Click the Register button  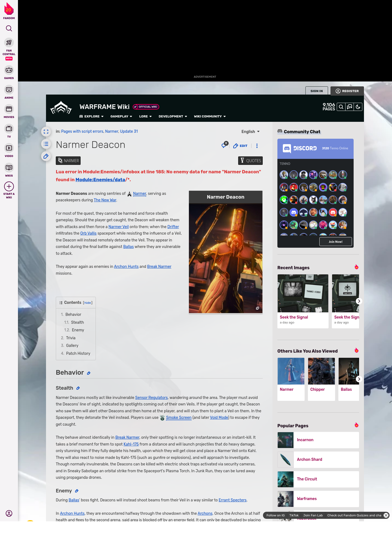click(x=347, y=91)
